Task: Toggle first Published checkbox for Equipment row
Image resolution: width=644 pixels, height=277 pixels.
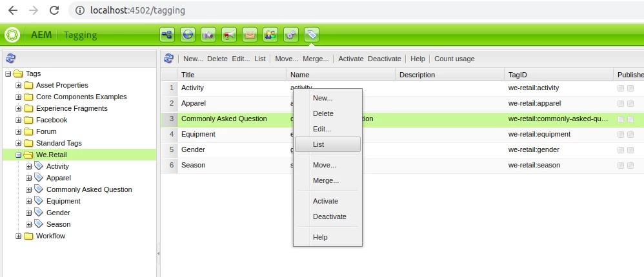Action: tap(621, 135)
